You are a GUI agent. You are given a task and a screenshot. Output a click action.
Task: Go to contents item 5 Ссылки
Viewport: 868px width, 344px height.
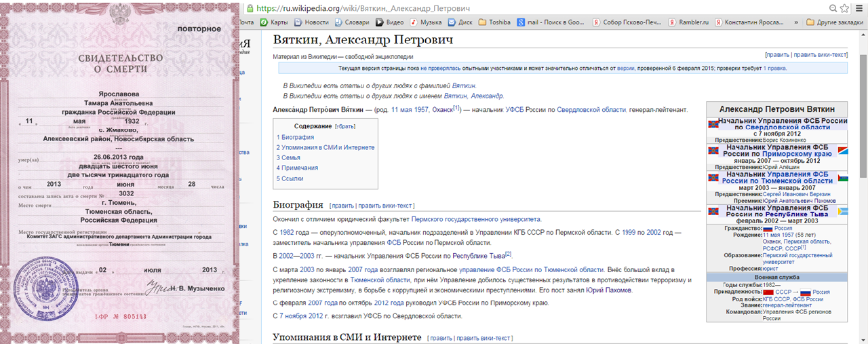click(x=290, y=178)
